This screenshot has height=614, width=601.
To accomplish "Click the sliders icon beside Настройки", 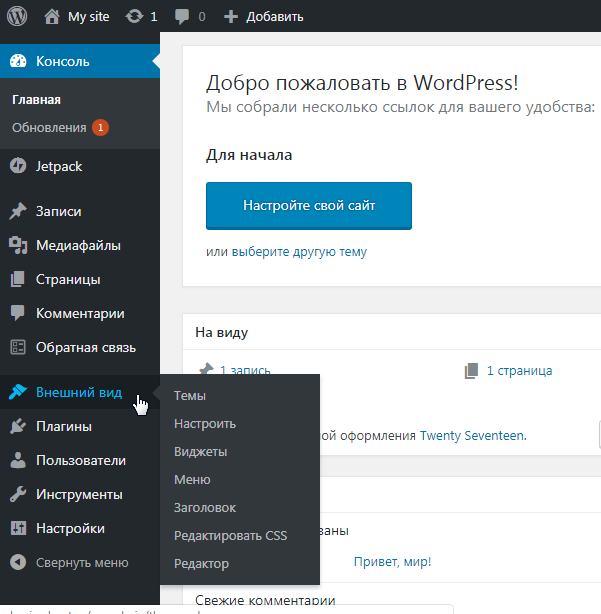I will click(x=18, y=528).
